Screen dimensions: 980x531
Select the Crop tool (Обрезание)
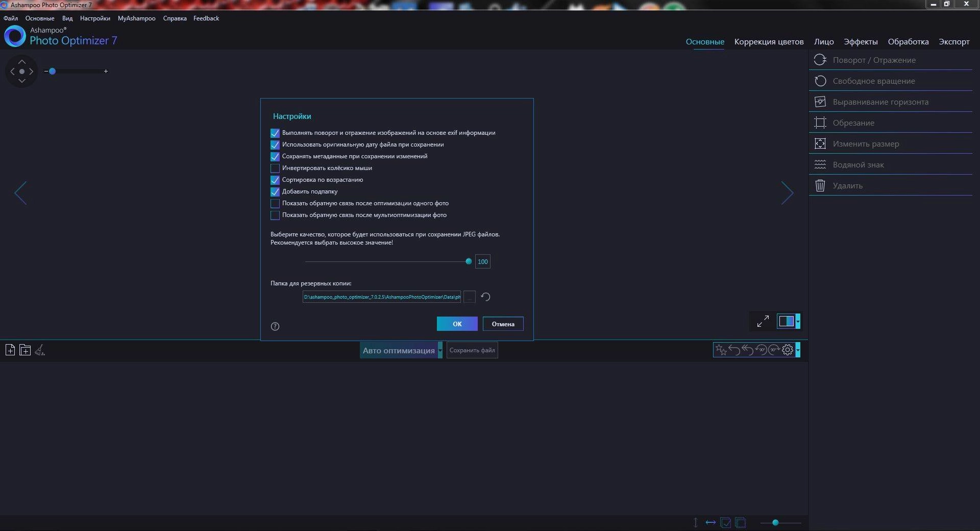coord(890,123)
